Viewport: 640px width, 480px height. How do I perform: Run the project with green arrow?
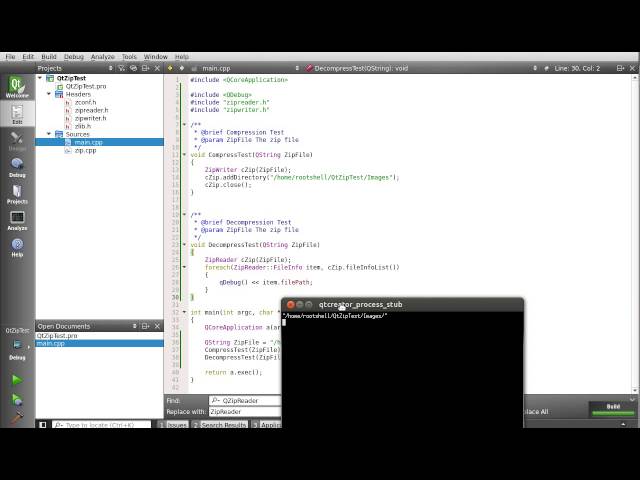tap(17, 380)
